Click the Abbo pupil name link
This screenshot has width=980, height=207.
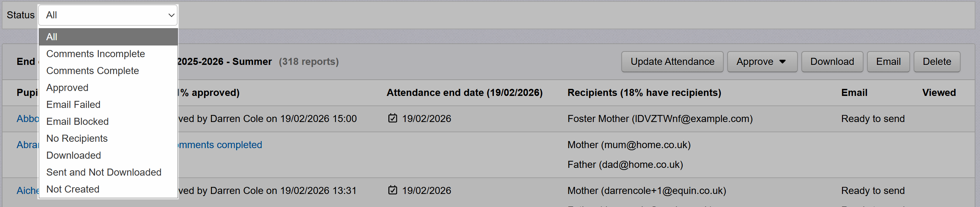(x=28, y=118)
